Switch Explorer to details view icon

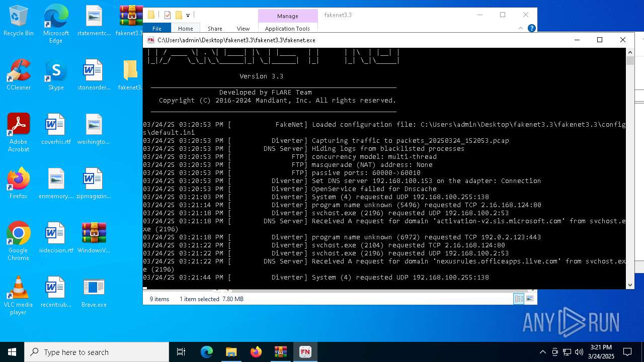coord(519,299)
